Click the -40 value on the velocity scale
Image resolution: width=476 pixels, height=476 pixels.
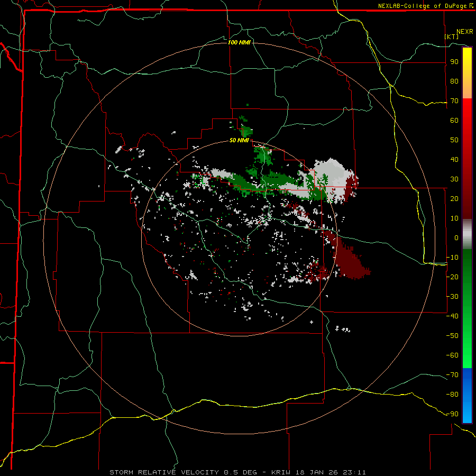click(x=452, y=316)
